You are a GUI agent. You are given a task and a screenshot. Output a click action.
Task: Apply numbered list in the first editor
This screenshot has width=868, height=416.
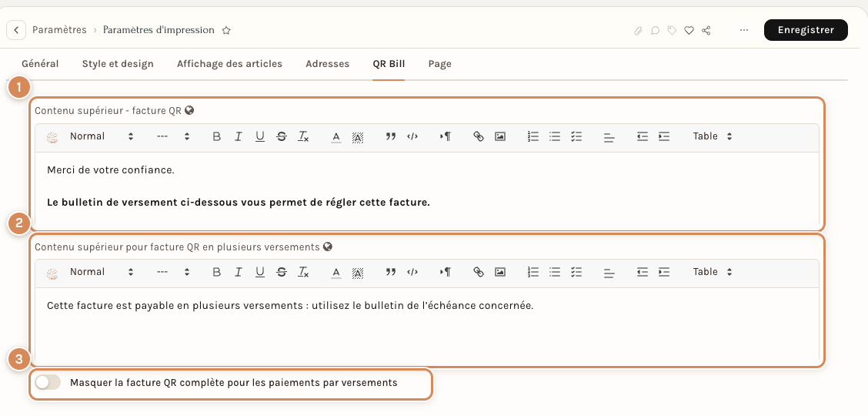click(x=533, y=137)
